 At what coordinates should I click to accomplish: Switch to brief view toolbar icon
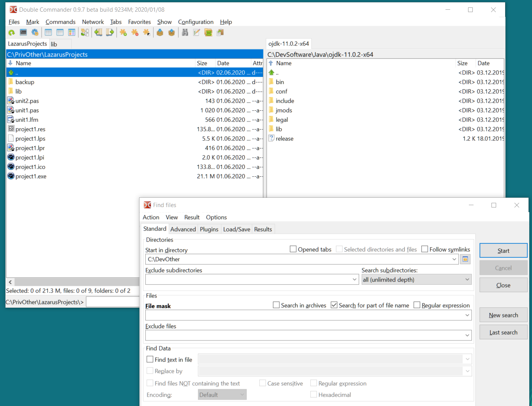click(48, 33)
